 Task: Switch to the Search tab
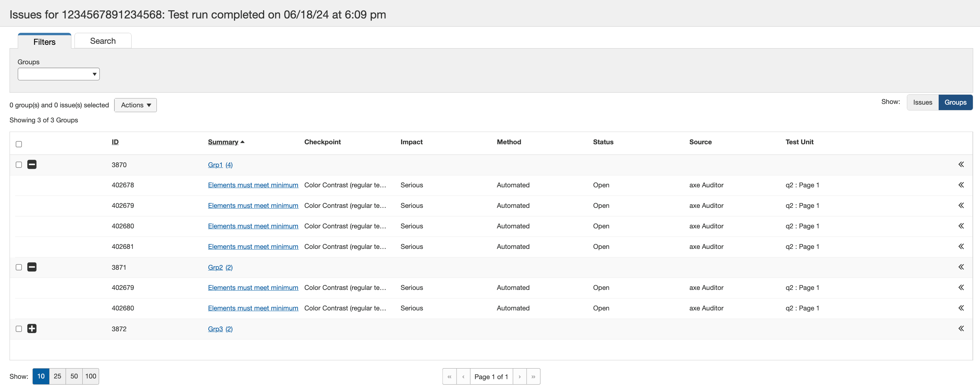(103, 41)
